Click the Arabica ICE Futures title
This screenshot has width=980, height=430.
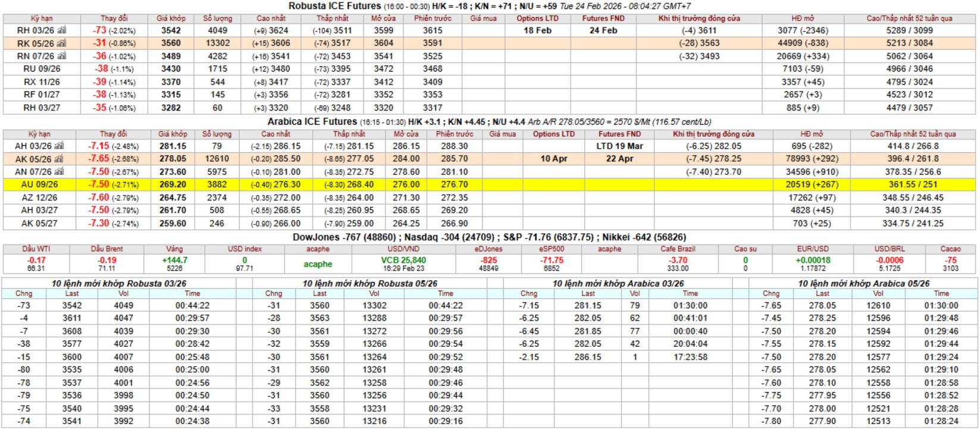tap(312, 121)
